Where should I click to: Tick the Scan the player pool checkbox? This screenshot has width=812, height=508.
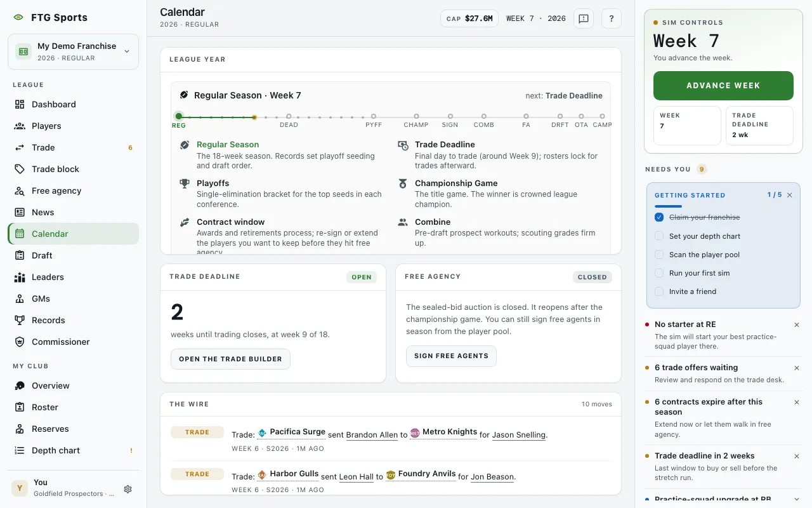click(x=659, y=255)
